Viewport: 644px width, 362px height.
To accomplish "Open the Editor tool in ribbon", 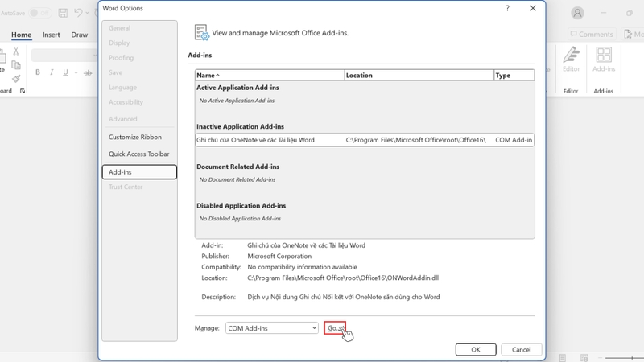I will [571, 60].
